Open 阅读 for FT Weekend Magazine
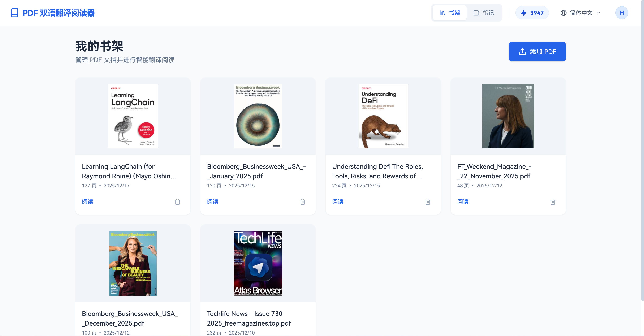Viewport: 644px width, 336px height. [x=462, y=202]
